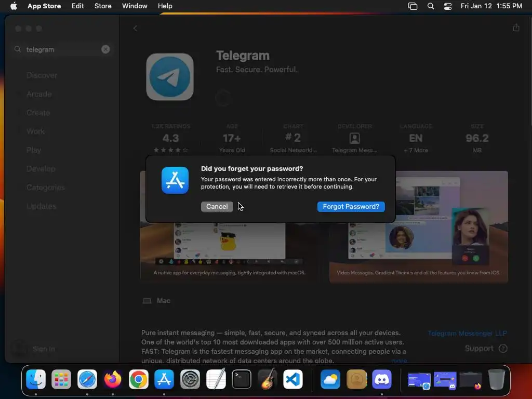Go back with the chevron button

click(135, 29)
